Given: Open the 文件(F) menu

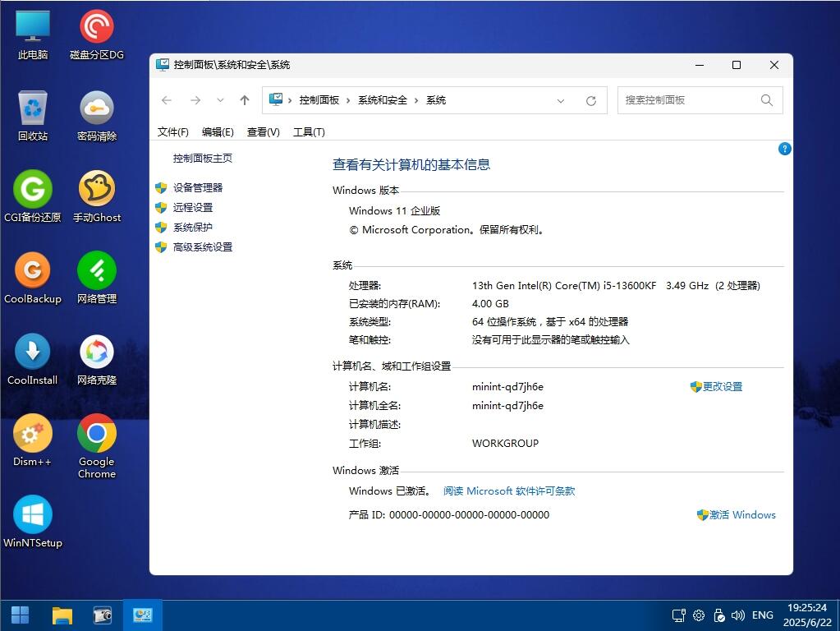Looking at the screenshot, I should [172, 131].
